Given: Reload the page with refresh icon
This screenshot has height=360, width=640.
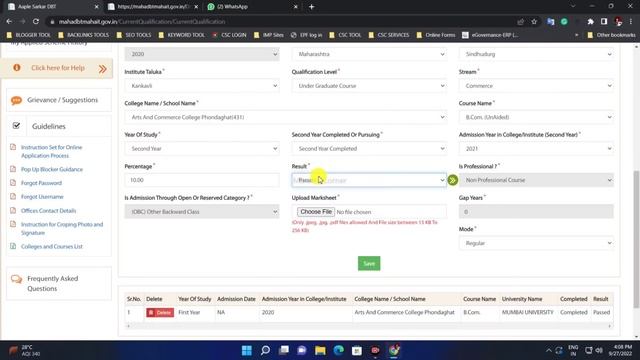Looking at the screenshot, I should pos(36,22).
